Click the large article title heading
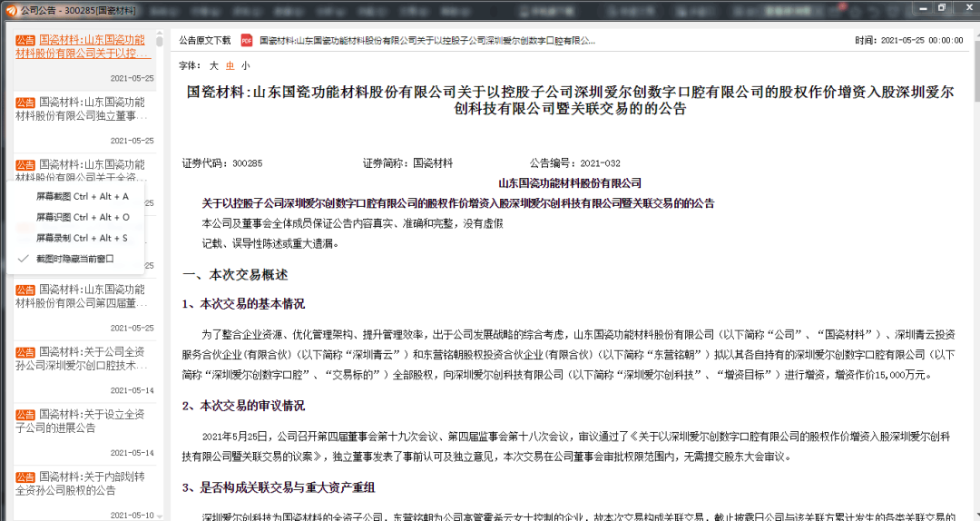 pos(570,100)
